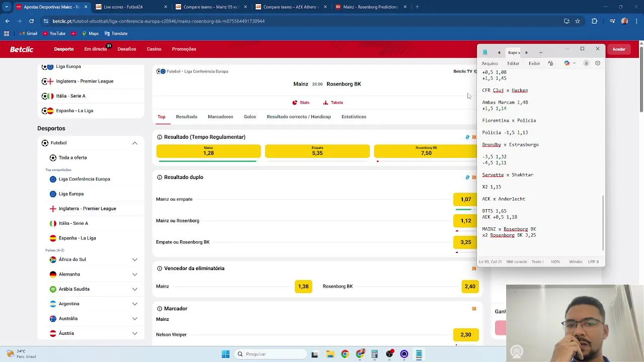The width and height of the screenshot is (644, 362).
Task: Open Casino section in Betclic header
Action: click(x=154, y=49)
